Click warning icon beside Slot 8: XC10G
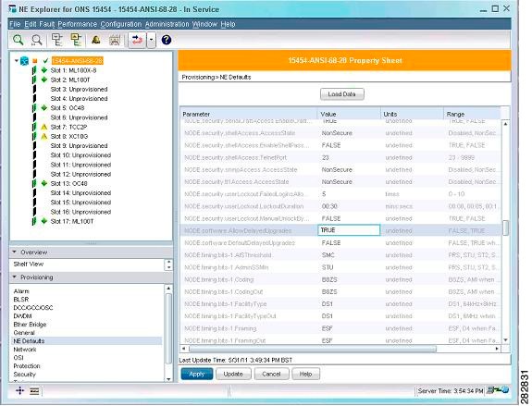 pos(44,136)
